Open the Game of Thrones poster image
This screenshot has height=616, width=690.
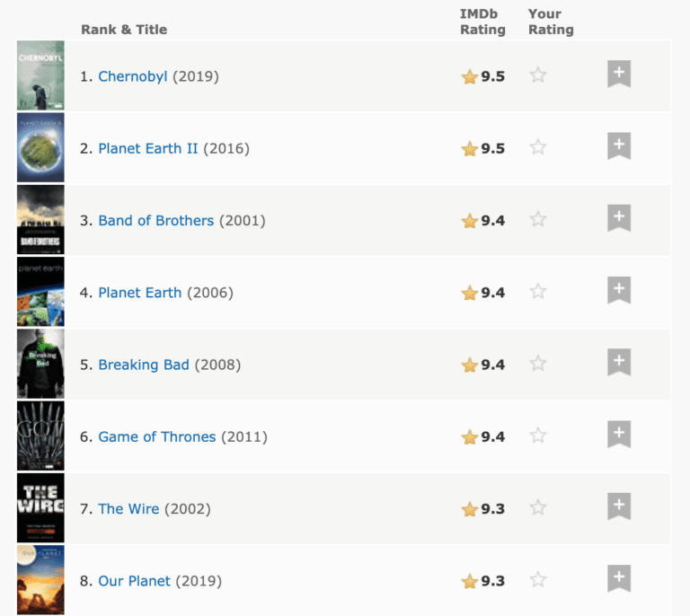click(x=40, y=436)
